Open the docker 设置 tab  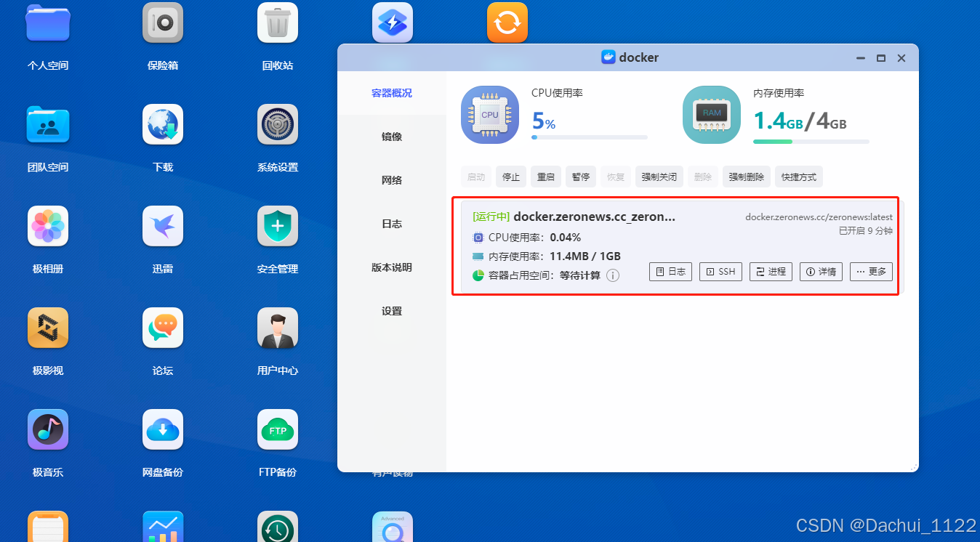click(392, 311)
